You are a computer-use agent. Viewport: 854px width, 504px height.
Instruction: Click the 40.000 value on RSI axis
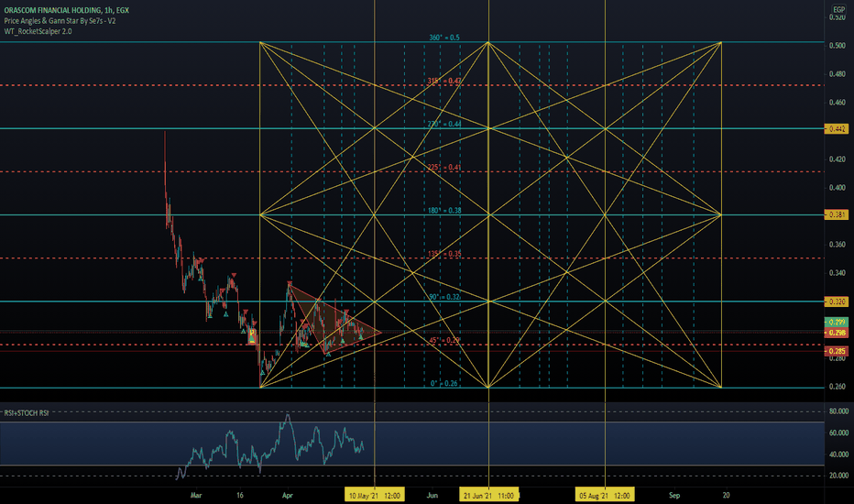(x=838, y=454)
